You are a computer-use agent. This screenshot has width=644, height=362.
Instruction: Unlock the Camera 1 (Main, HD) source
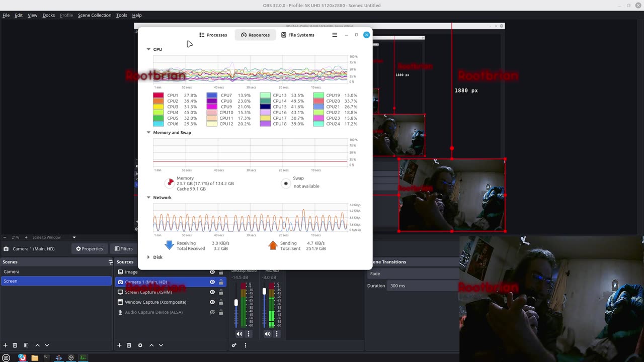pos(221,282)
